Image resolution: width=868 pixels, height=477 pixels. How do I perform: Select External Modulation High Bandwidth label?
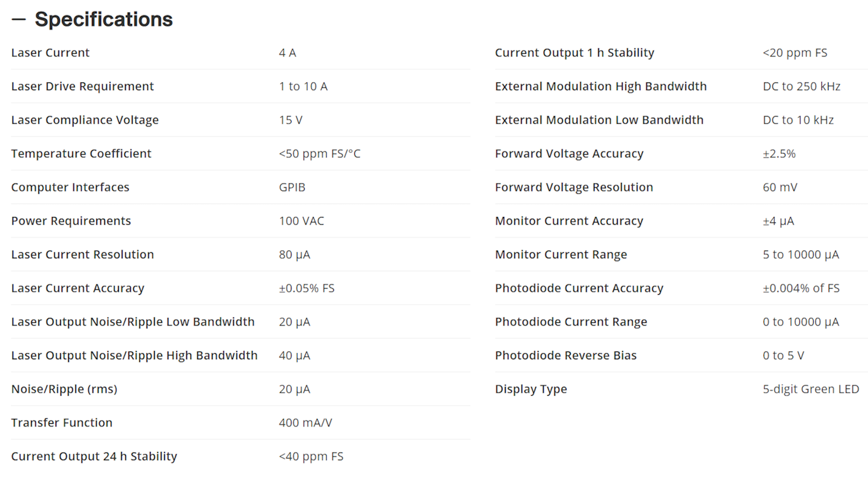point(601,86)
